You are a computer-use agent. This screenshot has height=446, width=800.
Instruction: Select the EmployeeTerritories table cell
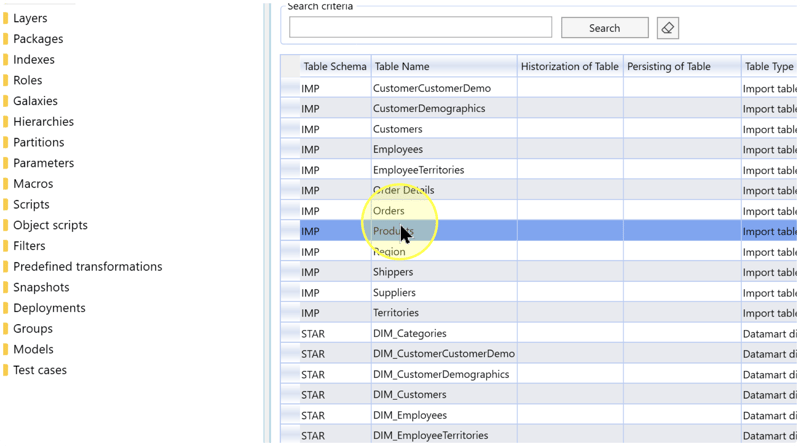[x=444, y=169]
